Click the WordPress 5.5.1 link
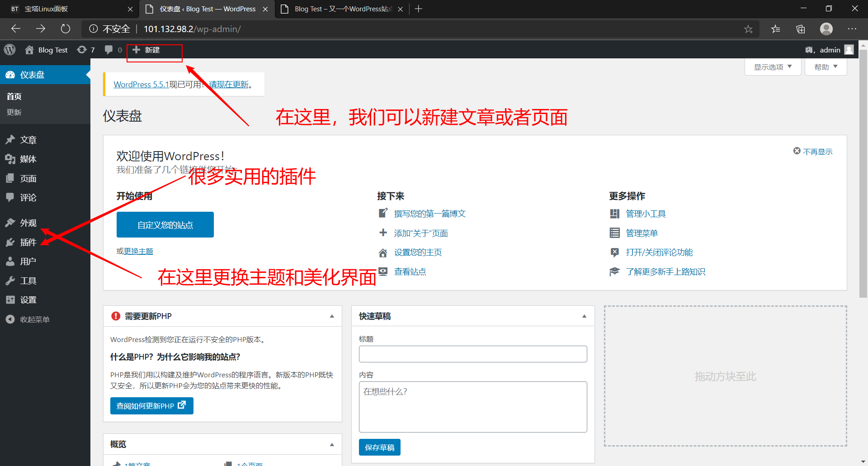The height and width of the screenshot is (466, 868). coord(141,84)
